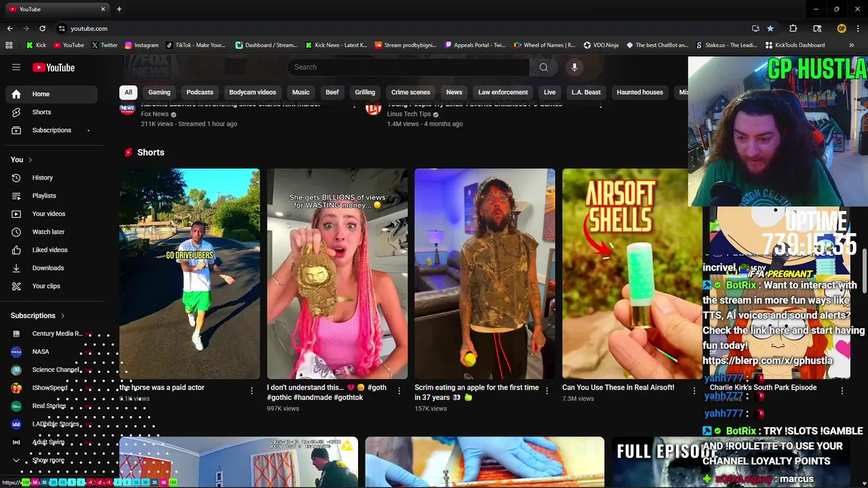Play the pink-haired gothic handmade short
Image resolution: width=868 pixels, height=488 pixels.
point(337,273)
